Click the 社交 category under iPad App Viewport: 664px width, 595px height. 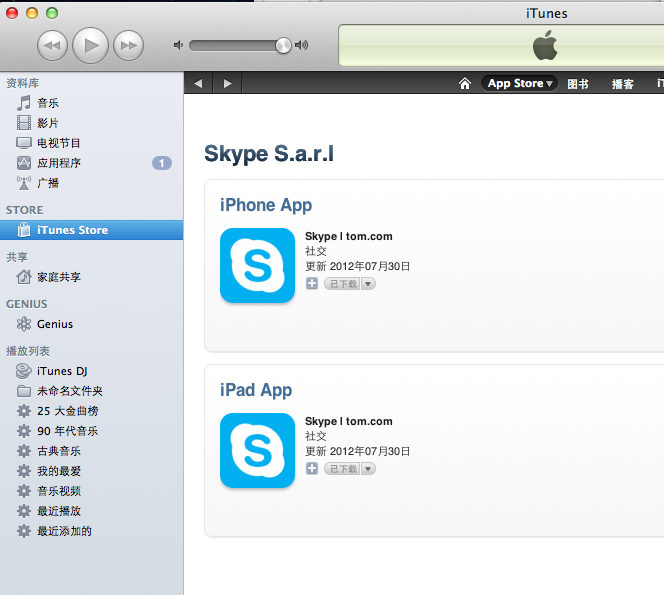(x=316, y=436)
